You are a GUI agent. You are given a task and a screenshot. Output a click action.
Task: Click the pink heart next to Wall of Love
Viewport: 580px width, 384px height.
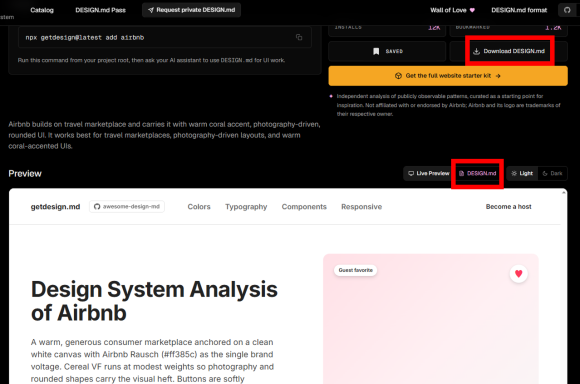[x=472, y=10]
